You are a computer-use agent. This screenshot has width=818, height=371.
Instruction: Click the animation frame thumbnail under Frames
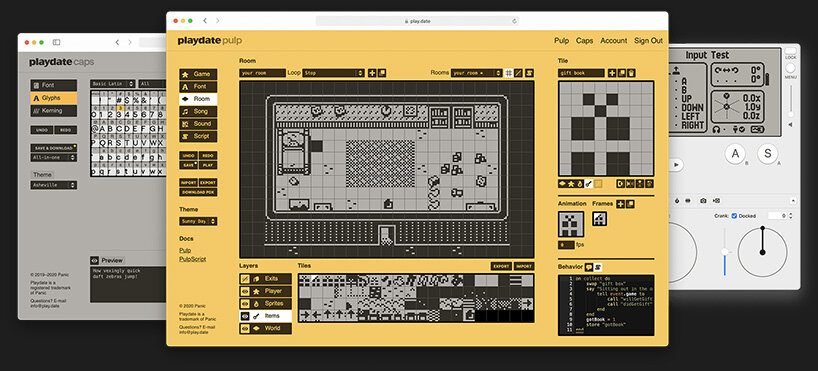(599, 219)
